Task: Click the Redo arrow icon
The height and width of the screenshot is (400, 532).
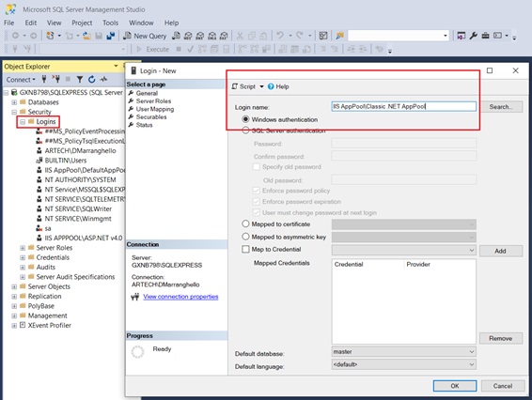Action: point(300,36)
